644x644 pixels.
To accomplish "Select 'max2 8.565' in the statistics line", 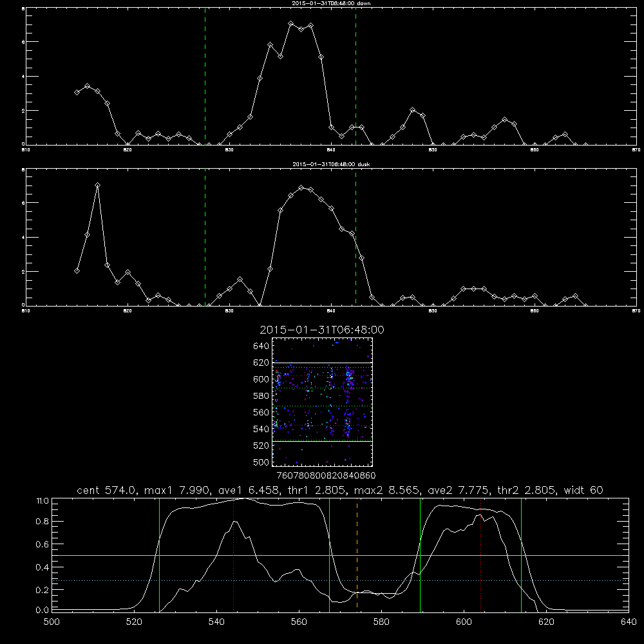I will click(387, 490).
